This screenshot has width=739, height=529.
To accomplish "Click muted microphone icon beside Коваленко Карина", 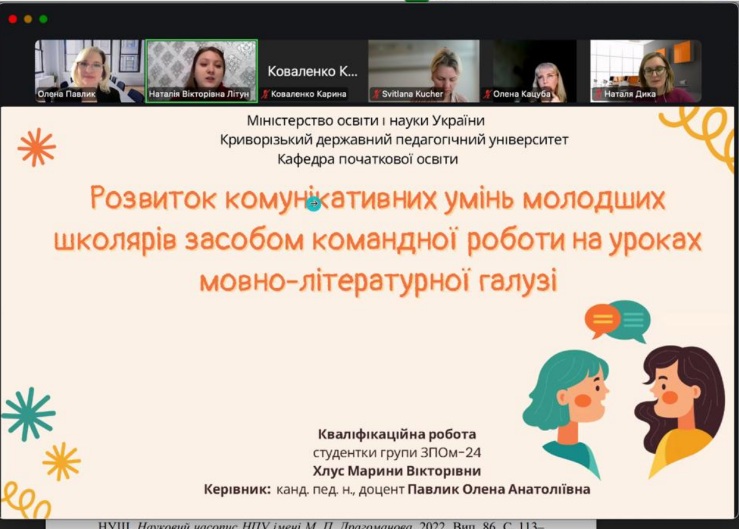I will 265,95.
